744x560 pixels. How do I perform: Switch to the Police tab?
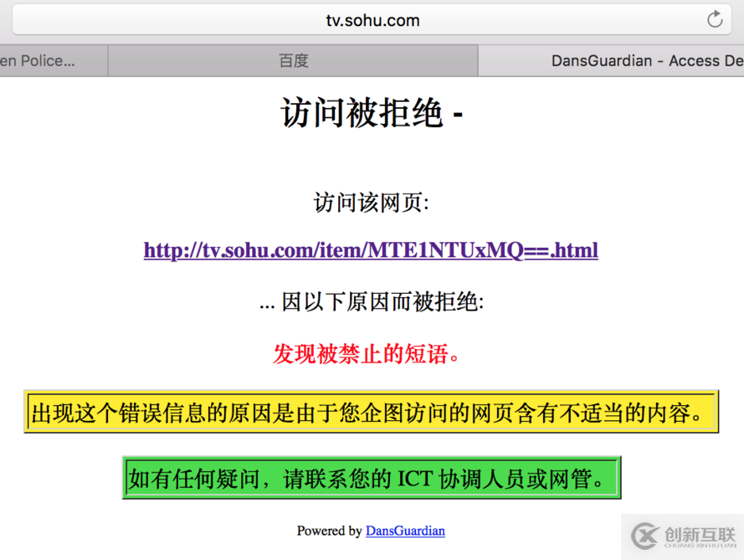tap(54, 61)
